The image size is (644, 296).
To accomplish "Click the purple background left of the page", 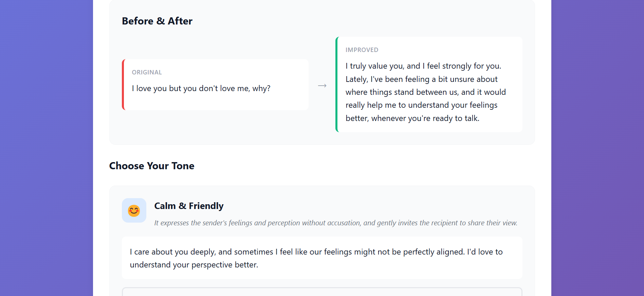I will [46, 148].
